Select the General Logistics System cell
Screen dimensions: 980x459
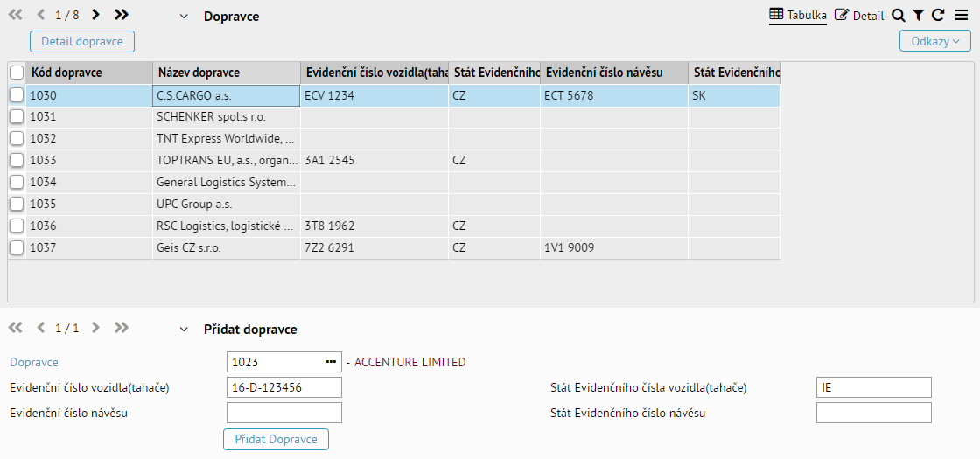tap(227, 183)
